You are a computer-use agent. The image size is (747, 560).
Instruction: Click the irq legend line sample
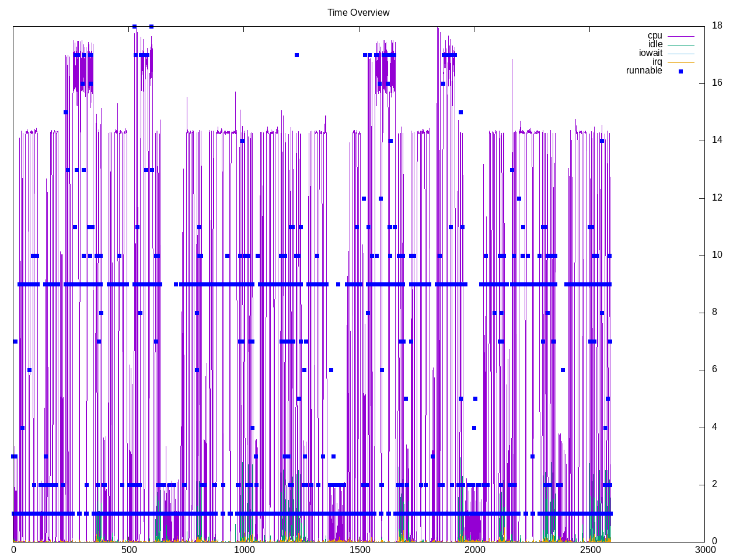pos(680,62)
